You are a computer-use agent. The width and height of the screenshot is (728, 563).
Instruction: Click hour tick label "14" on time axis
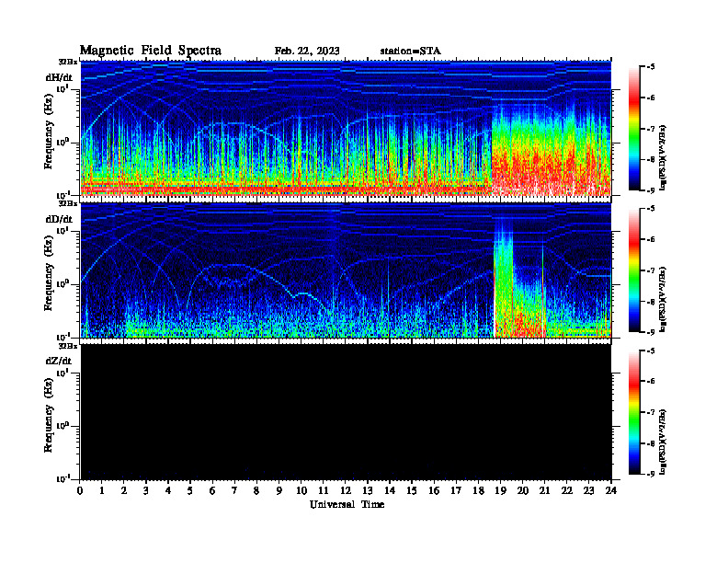(390, 490)
